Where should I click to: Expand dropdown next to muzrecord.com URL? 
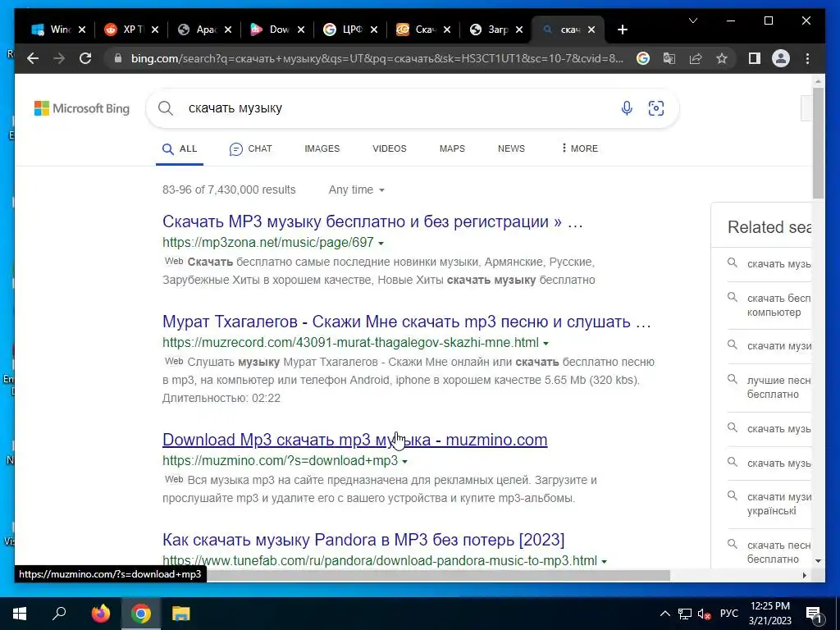click(546, 344)
